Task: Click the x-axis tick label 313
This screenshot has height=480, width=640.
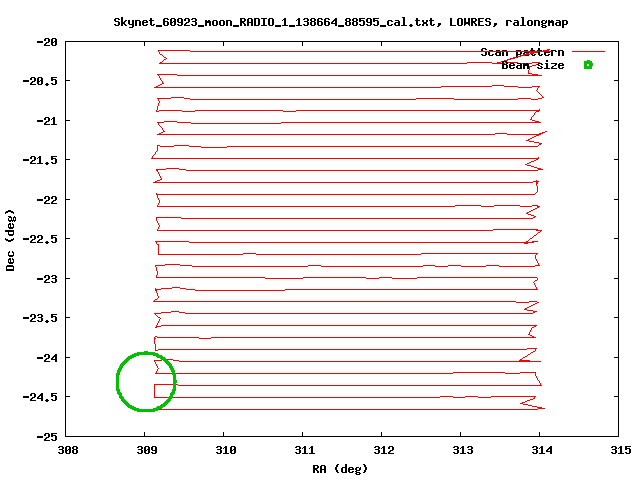Action: [463, 450]
